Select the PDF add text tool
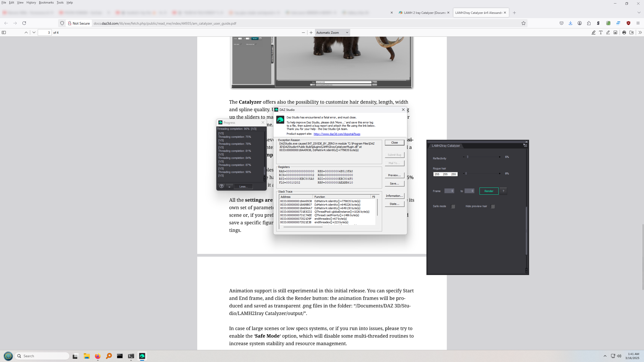Screen dimensions: 644x362 (601, 32)
